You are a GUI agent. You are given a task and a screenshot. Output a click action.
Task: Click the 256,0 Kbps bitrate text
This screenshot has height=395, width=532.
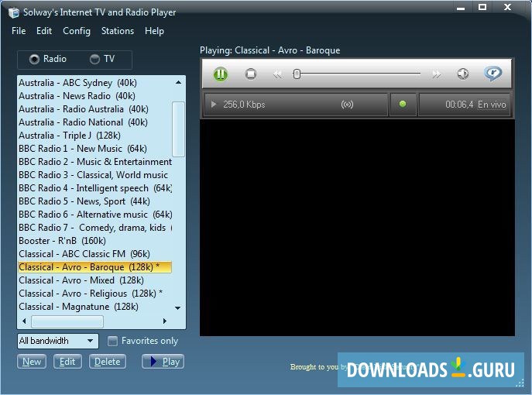coord(244,105)
